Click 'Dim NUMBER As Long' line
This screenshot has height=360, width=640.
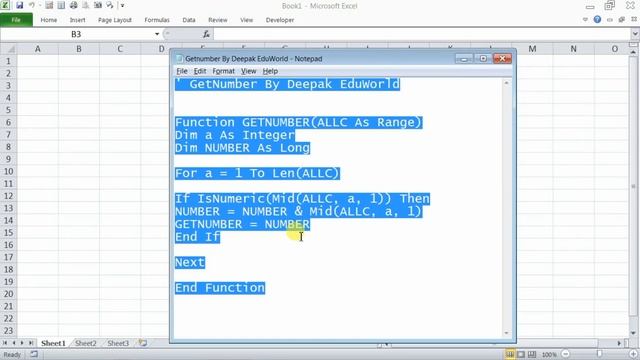coord(242,148)
